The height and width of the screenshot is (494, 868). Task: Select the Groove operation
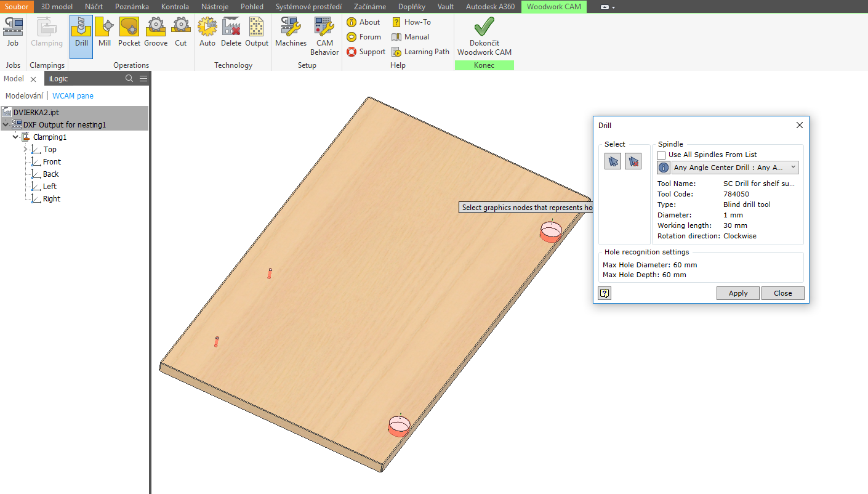click(156, 36)
